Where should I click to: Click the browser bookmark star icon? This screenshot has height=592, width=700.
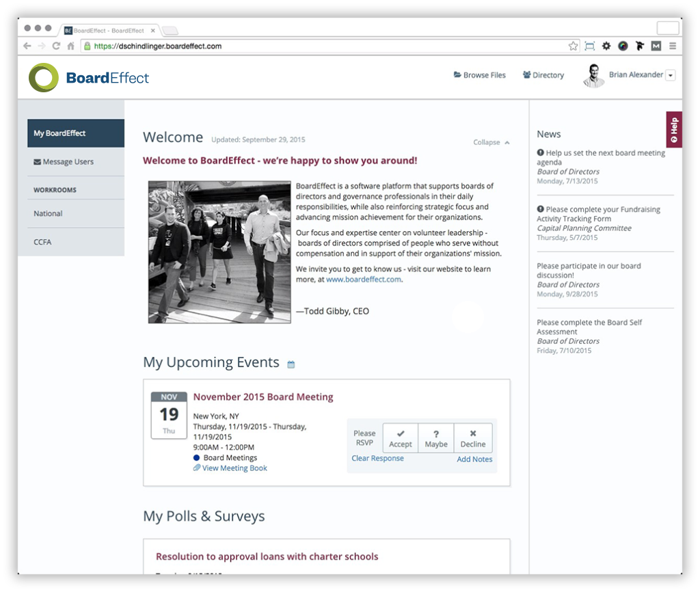click(573, 46)
